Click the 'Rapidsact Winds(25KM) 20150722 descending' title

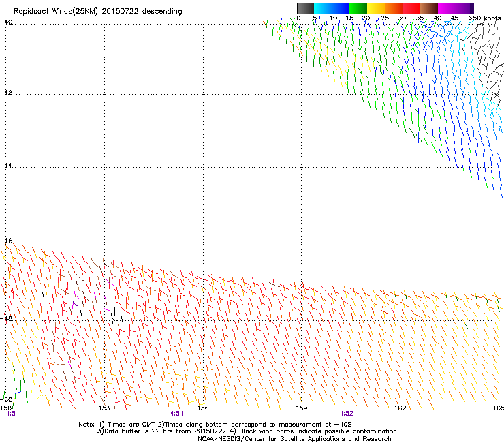[x=97, y=12]
